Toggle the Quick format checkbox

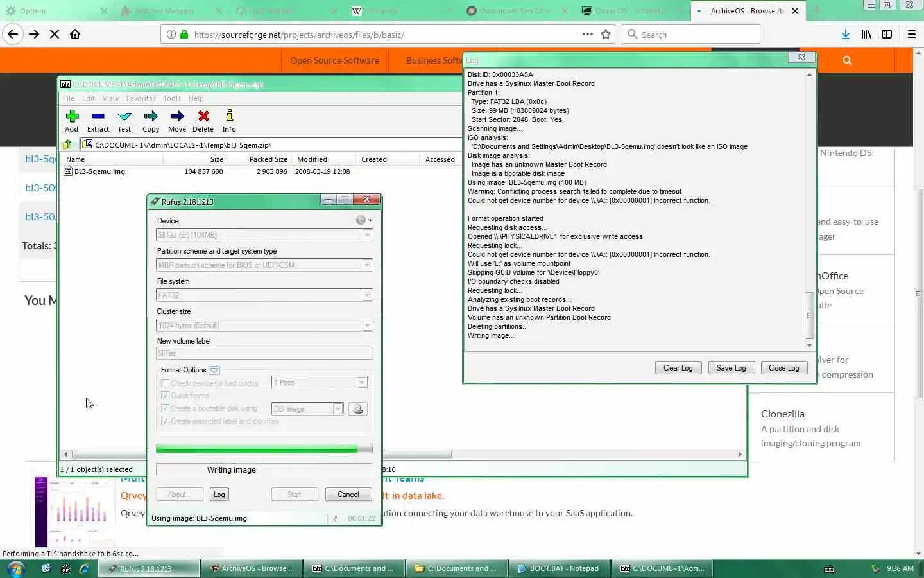pos(165,396)
